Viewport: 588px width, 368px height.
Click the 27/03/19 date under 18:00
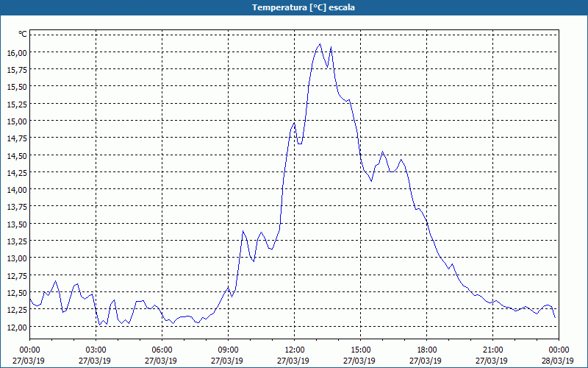(427, 361)
